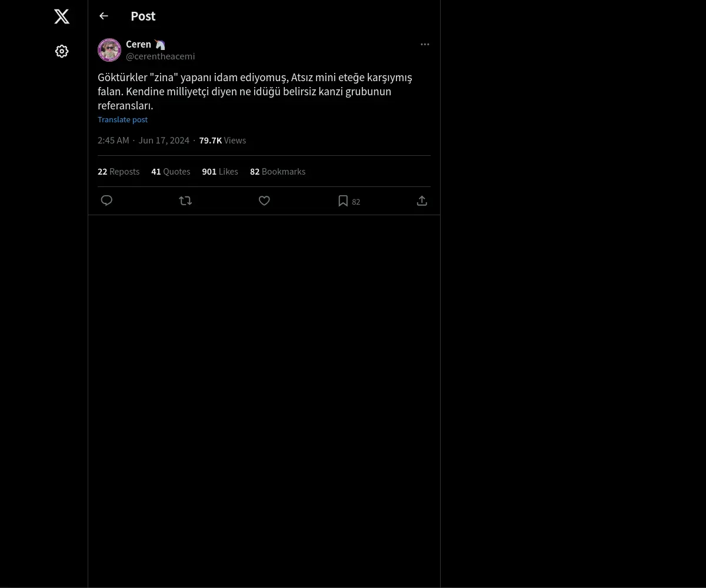Image resolution: width=706 pixels, height=588 pixels.
Task: Click the X logo icon
Action: click(x=62, y=16)
